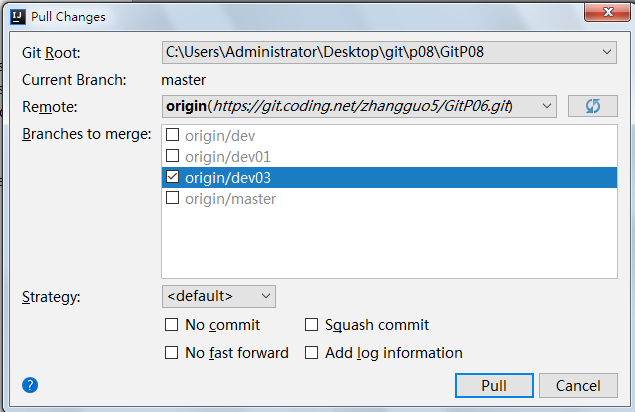The width and height of the screenshot is (635, 412).
Task: Check the origin/dev branch checkbox
Action: [x=172, y=135]
